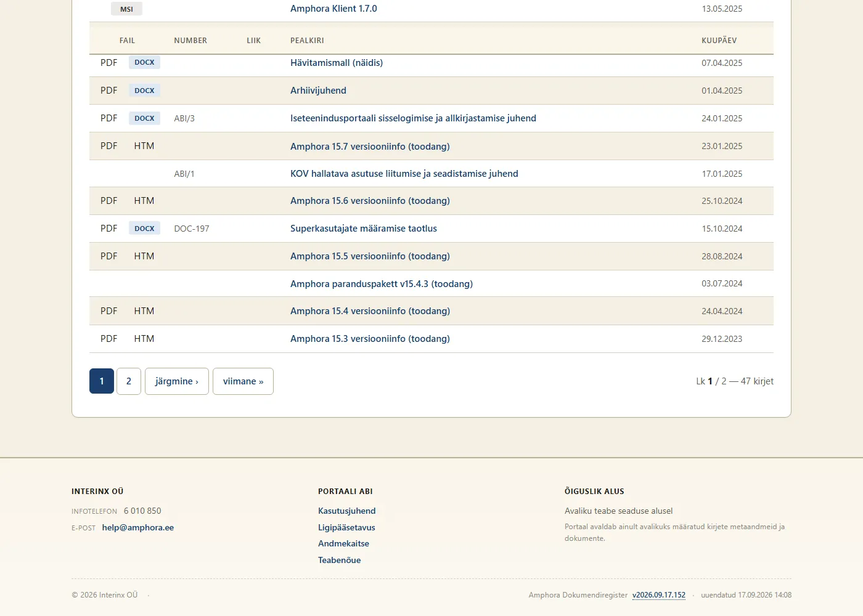
Task: Jump to the last page with viimane
Action: 243,381
